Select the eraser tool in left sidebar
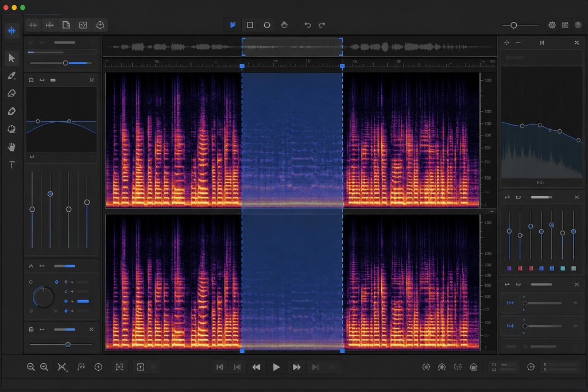Image resolution: width=588 pixels, height=392 pixels. point(11,111)
